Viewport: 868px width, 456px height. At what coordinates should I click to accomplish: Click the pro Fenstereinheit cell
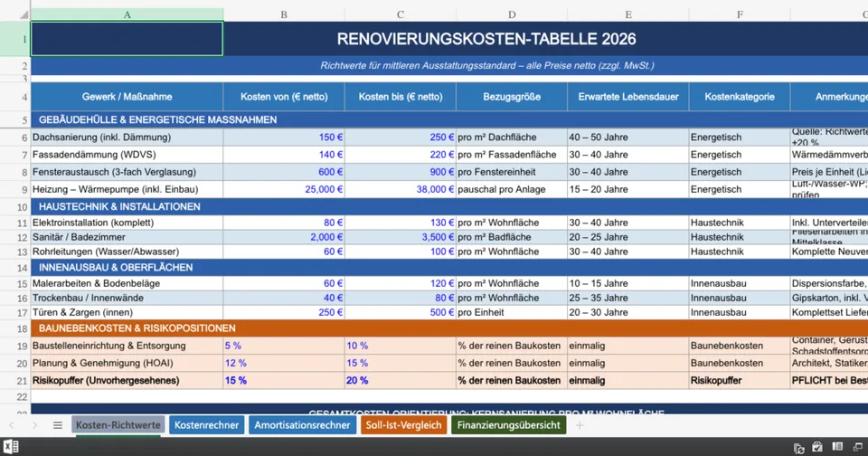point(512,172)
